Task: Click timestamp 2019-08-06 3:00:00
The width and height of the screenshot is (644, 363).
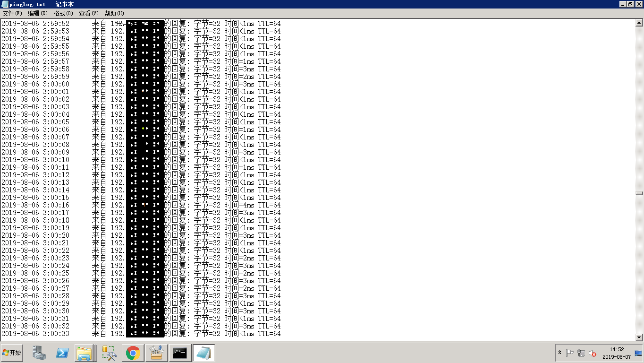Action: point(35,84)
